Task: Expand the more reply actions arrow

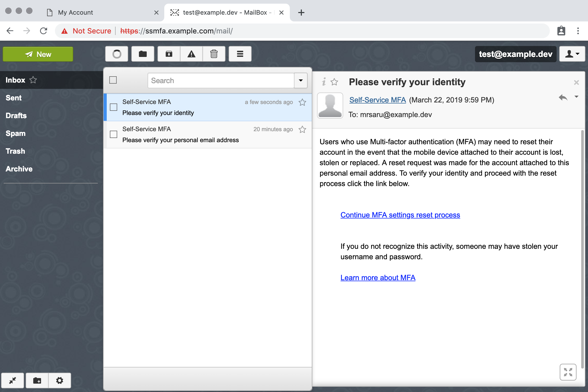Action: click(576, 97)
